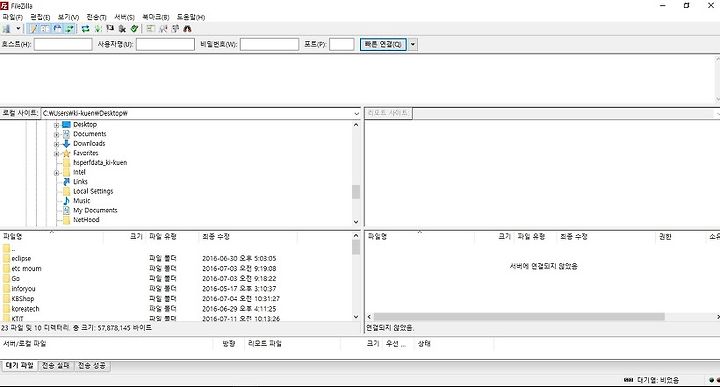Focus the 포트(P) input field

pyautogui.click(x=342, y=45)
